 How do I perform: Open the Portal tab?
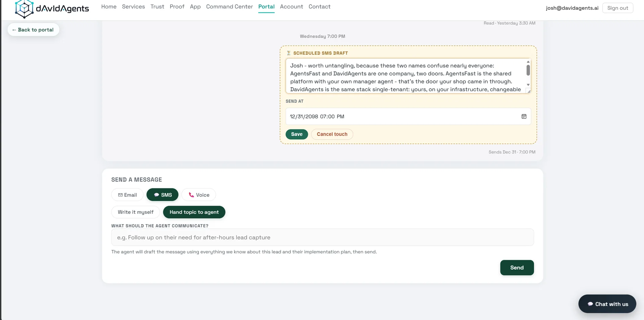coord(266,7)
